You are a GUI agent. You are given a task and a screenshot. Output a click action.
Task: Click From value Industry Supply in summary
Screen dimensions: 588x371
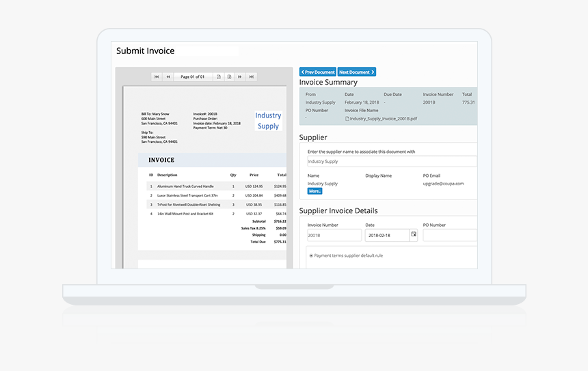[320, 102]
